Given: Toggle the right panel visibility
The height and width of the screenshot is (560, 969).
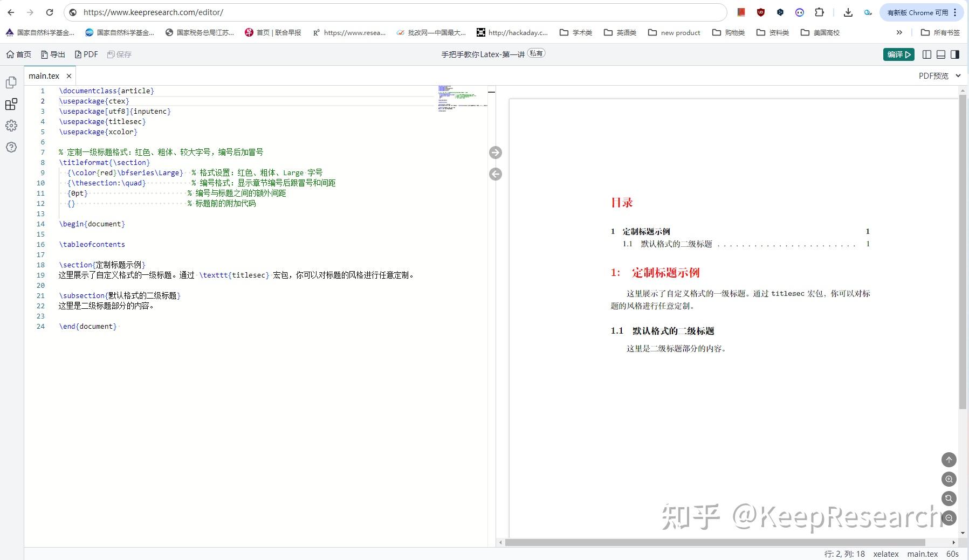Looking at the screenshot, I should (x=954, y=54).
